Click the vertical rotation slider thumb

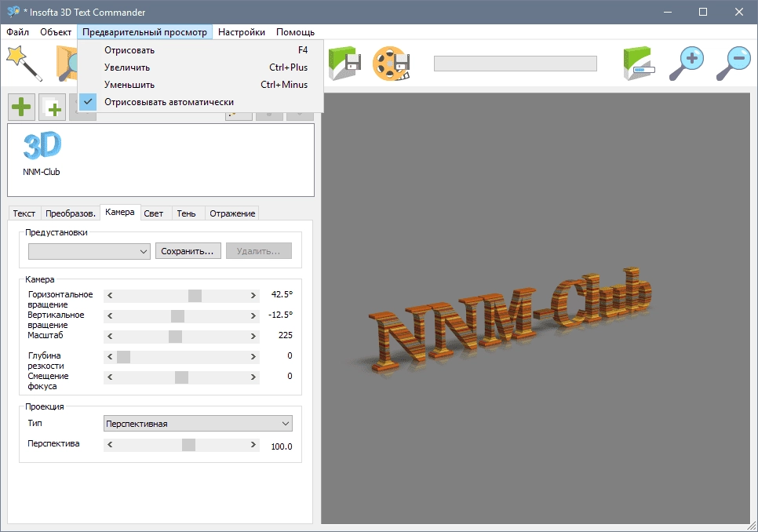click(x=177, y=316)
